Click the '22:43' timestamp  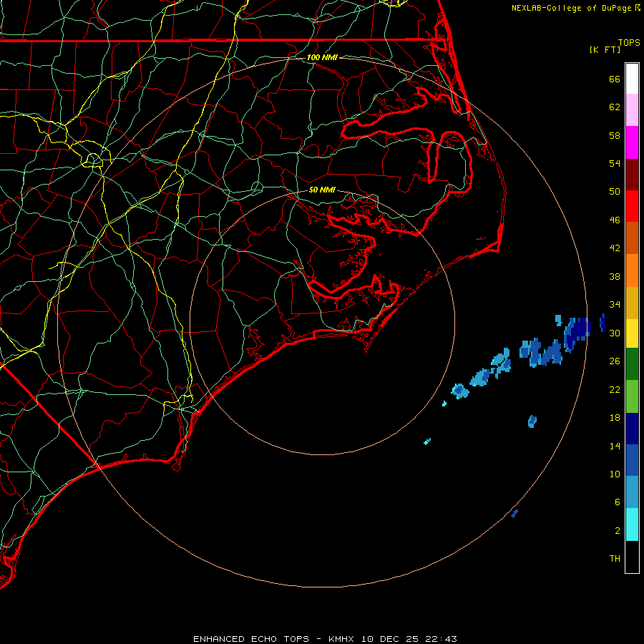440,639
